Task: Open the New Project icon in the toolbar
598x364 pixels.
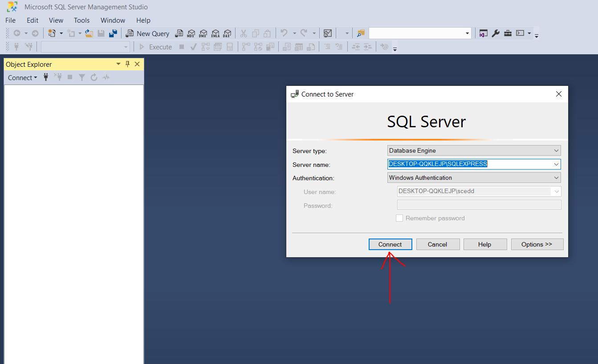Action: click(52, 33)
